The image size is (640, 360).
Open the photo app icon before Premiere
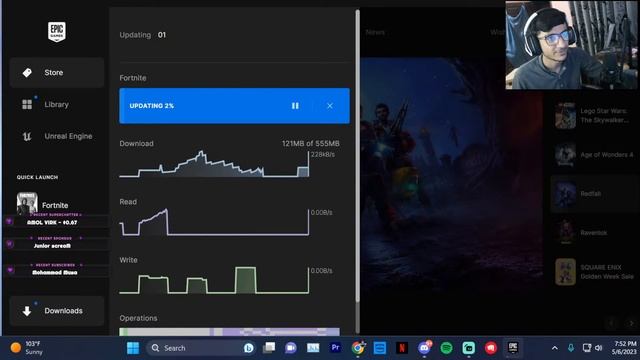[x=313, y=348]
